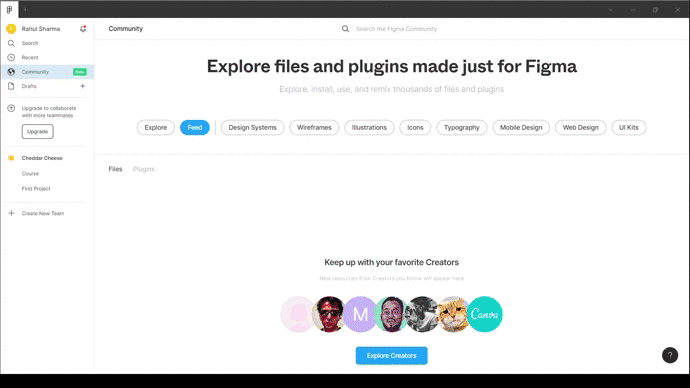Click the pink circle creator avatar
The height and width of the screenshot is (388, 690).
pyautogui.click(x=298, y=314)
